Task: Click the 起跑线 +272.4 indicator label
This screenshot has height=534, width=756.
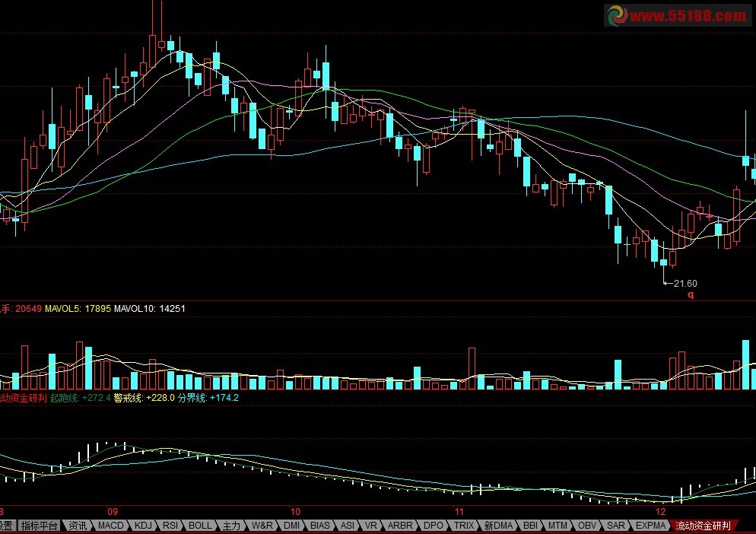Action: pyautogui.click(x=81, y=398)
